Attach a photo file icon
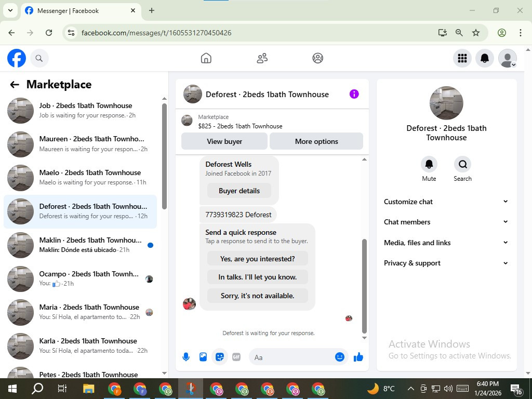Viewport: 532px width, 399px height. (x=203, y=357)
